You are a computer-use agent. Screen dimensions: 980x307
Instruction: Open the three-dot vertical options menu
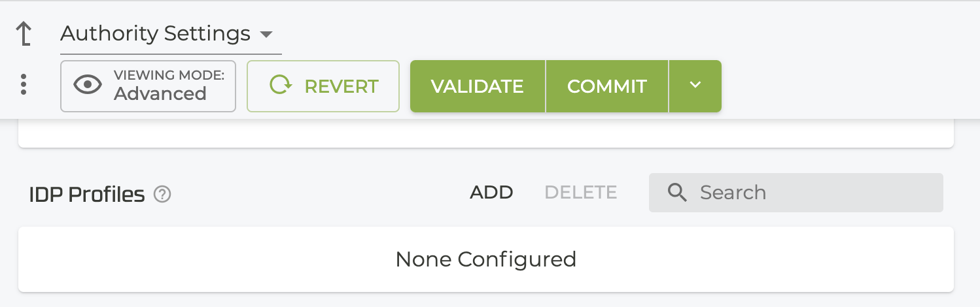pyautogui.click(x=24, y=84)
